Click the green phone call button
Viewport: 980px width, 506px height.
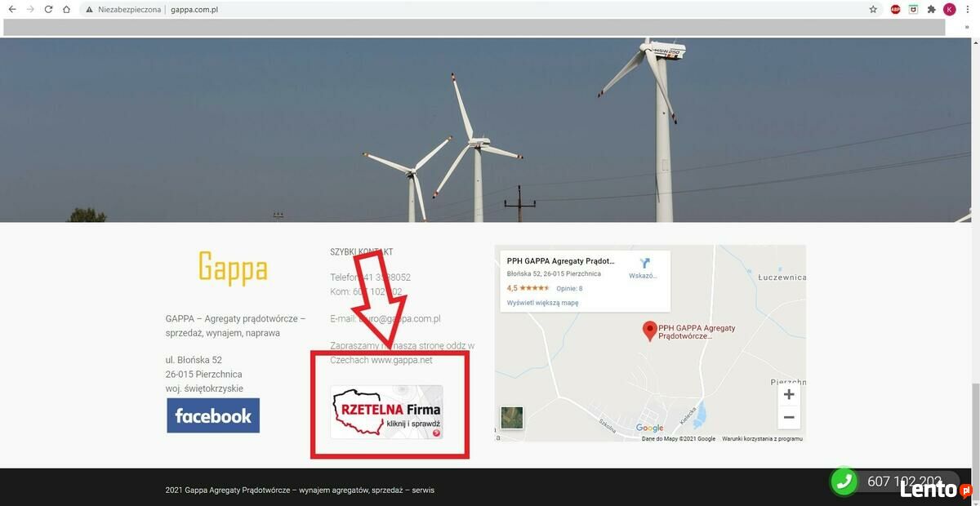pos(844,482)
